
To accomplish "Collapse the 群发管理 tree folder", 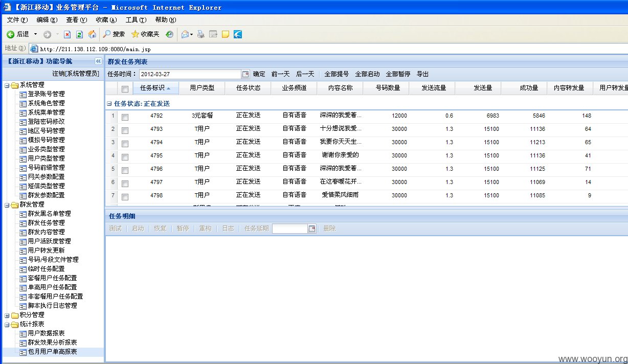I will (x=7, y=205).
